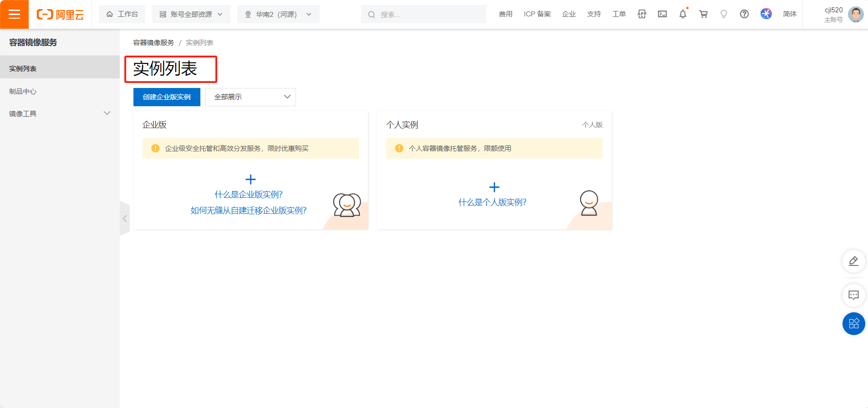
Task: Click the plus icon in 个人实例 card
Action: coord(494,187)
